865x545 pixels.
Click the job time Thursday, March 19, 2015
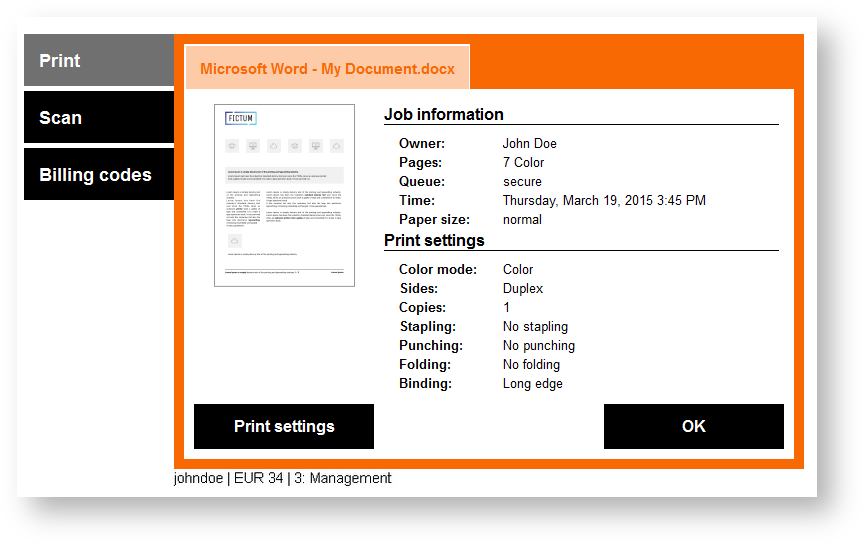(x=604, y=200)
